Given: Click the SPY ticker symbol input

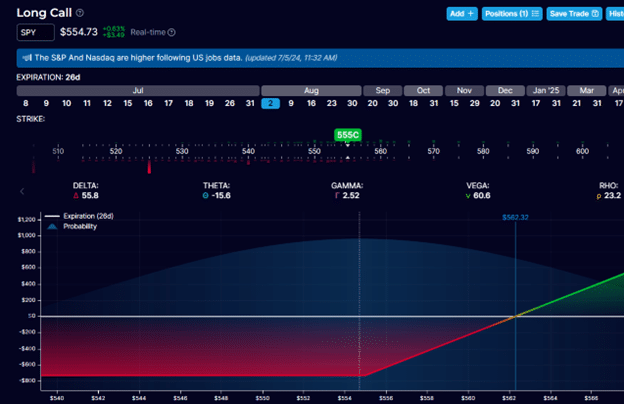Looking at the screenshot, I should tap(35, 33).
